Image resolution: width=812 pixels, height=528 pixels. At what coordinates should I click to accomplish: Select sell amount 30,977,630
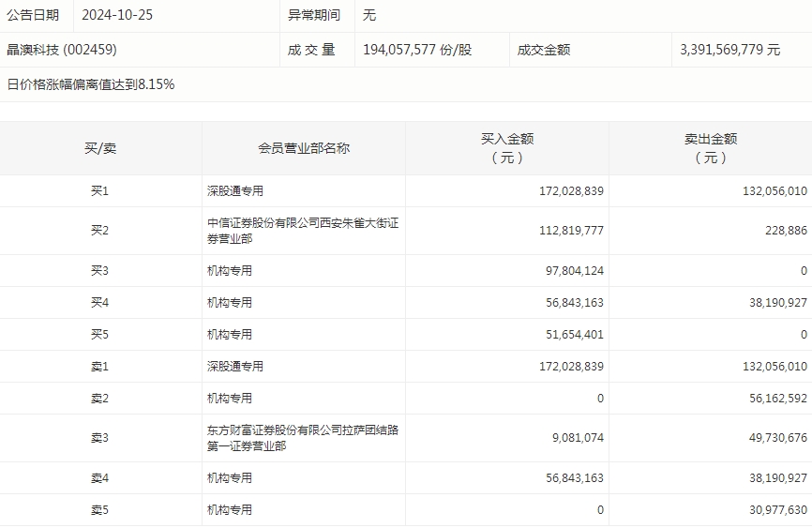778,510
